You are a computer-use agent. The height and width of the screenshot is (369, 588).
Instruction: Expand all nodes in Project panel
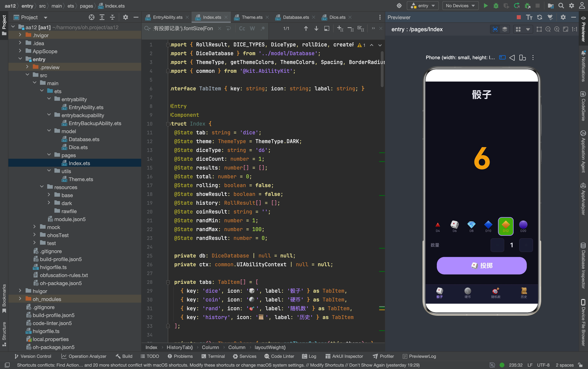[x=102, y=17]
